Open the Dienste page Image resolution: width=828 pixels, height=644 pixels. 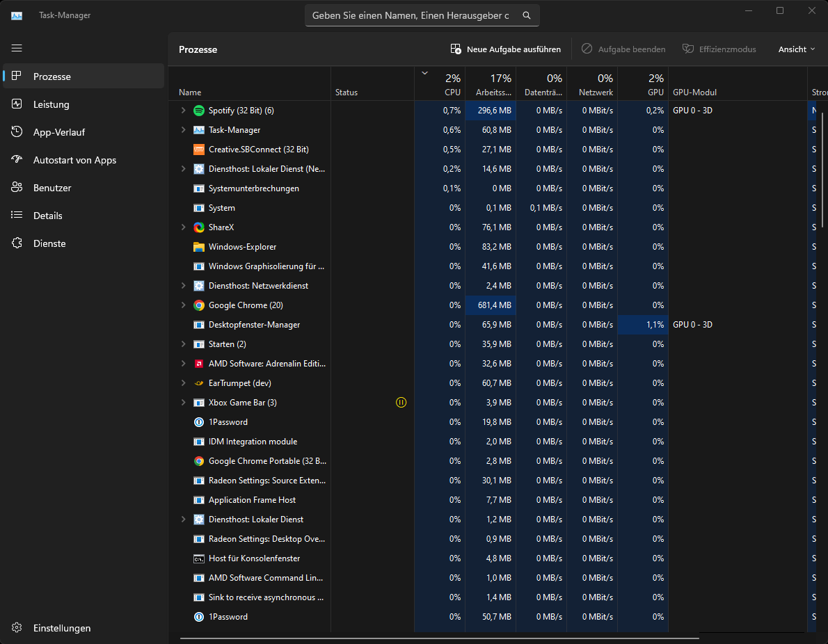(84, 243)
